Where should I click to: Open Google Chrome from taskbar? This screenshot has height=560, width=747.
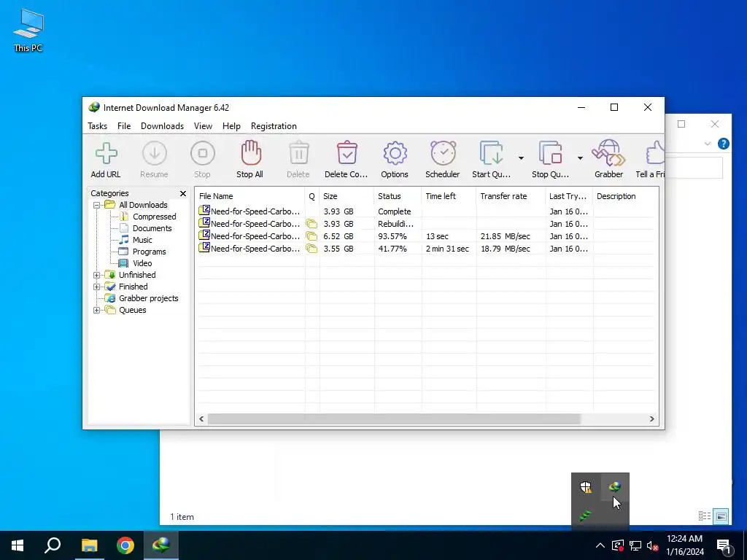click(125, 545)
